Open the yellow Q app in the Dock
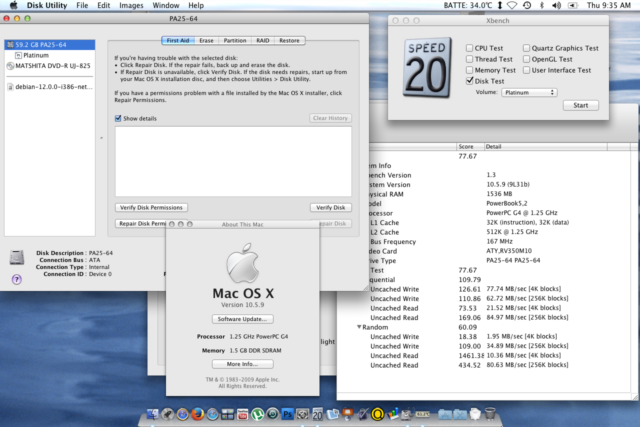This screenshot has height=427, width=640. tap(377, 414)
